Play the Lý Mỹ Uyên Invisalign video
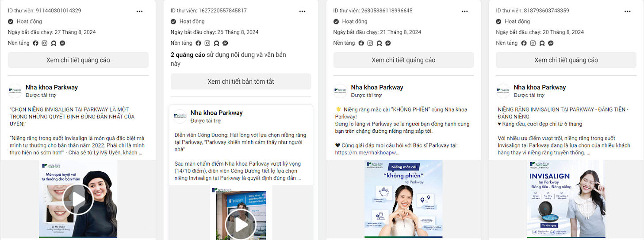Image resolution: width=644 pixels, height=240 pixels. [78, 200]
